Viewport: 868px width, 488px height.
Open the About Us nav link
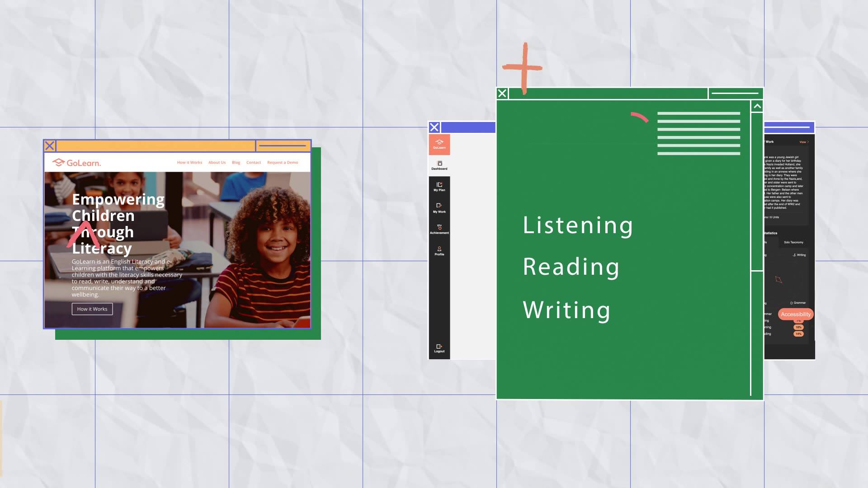(217, 163)
